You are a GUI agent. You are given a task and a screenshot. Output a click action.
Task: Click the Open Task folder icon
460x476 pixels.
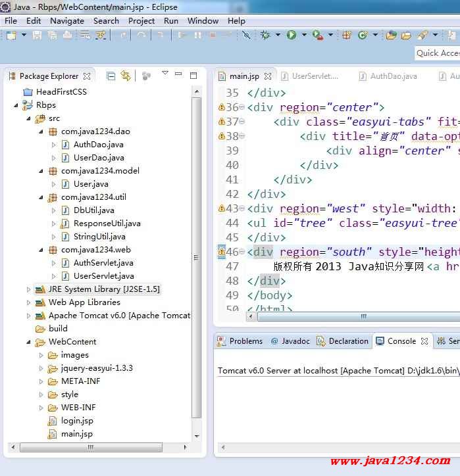(x=406, y=36)
